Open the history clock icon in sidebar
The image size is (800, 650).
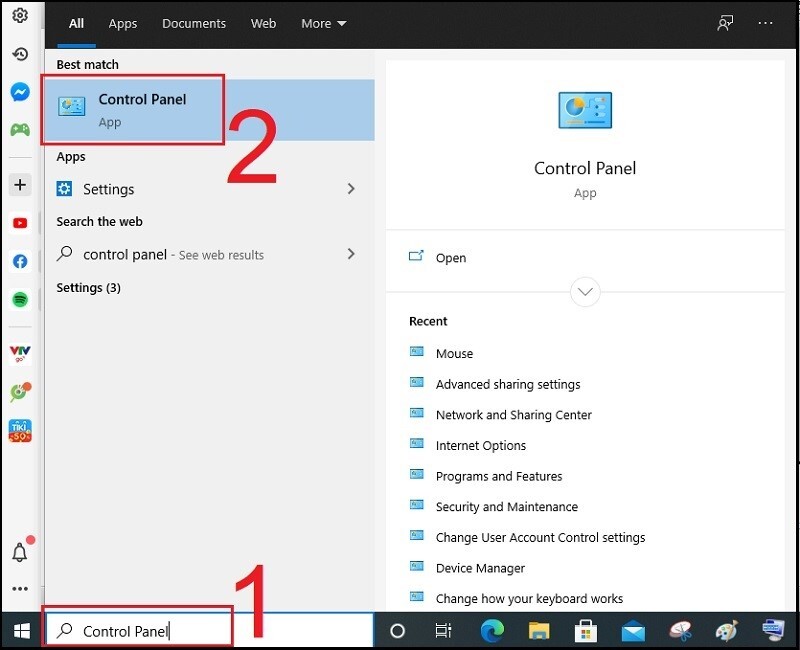(x=20, y=54)
